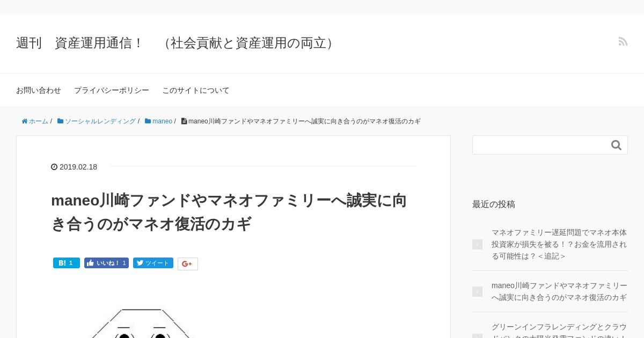Click arrow icon beside マネオファミリー遅延問題 post

tap(477, 244)
